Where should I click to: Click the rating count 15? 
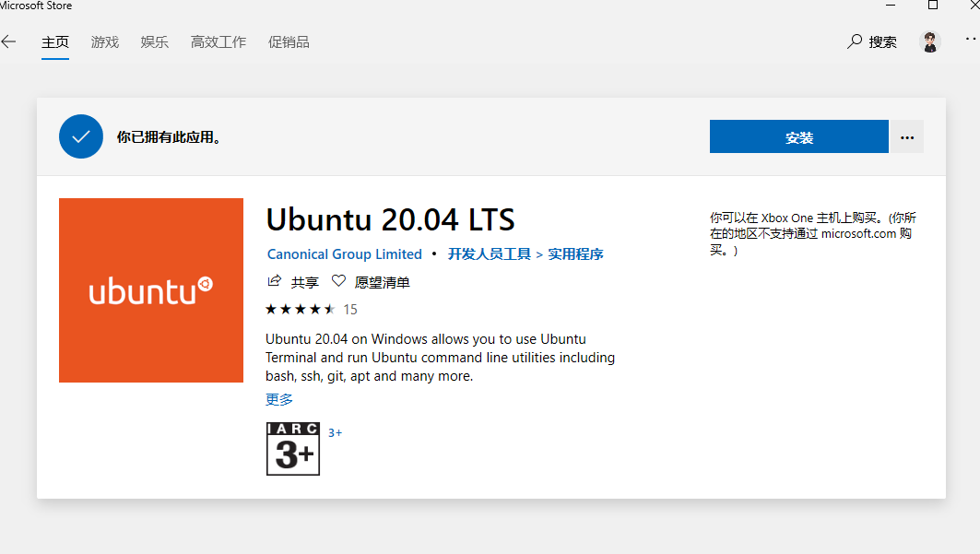pyautogui.click(x=350, y=310)
